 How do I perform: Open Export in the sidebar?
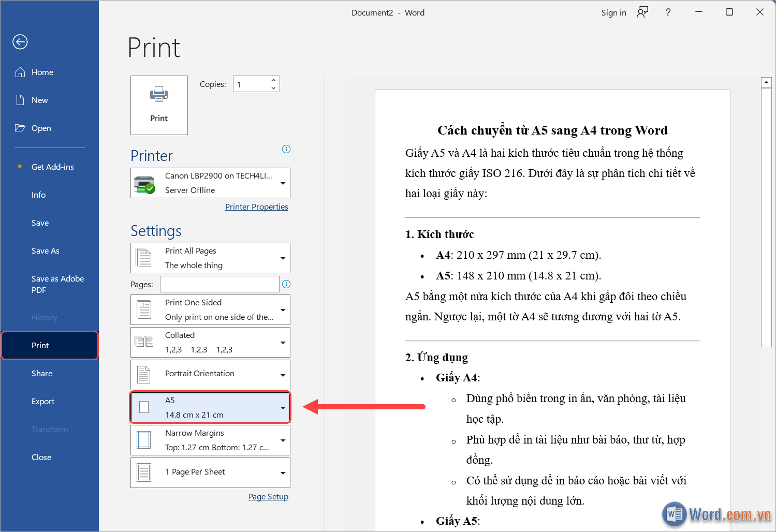(x=50, y=401)
